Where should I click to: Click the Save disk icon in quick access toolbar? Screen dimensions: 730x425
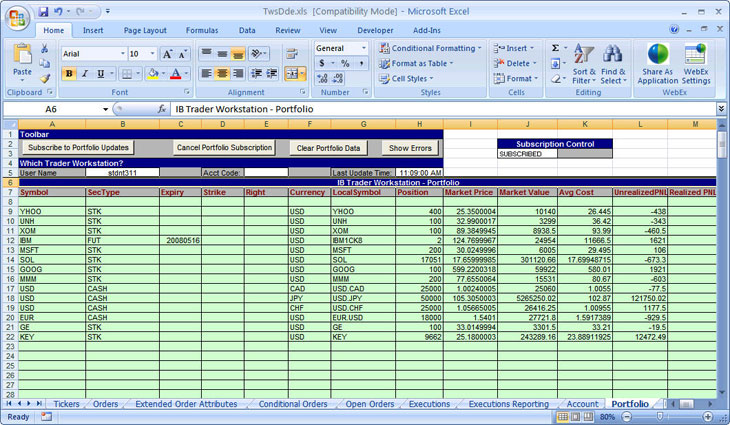point(43,12)
